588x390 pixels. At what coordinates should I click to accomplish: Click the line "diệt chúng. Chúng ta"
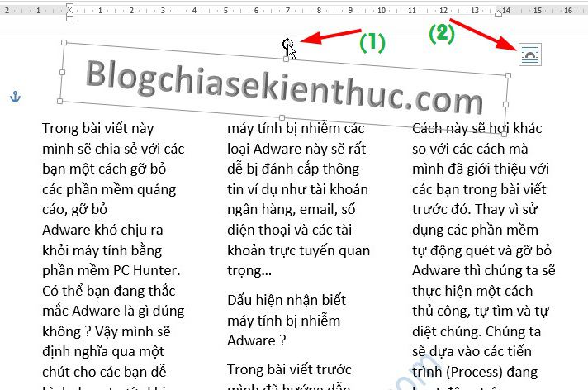[x=477, y=331]
